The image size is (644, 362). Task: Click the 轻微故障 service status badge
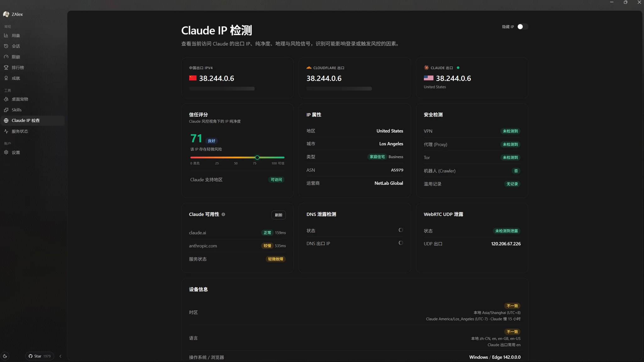(x=276, y=259)
